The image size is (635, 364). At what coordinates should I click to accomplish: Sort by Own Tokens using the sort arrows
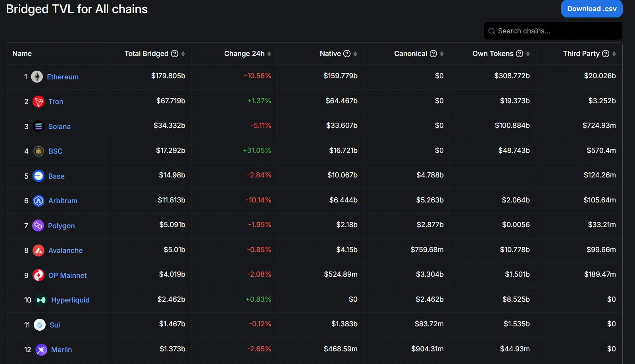tap(528, 54)
